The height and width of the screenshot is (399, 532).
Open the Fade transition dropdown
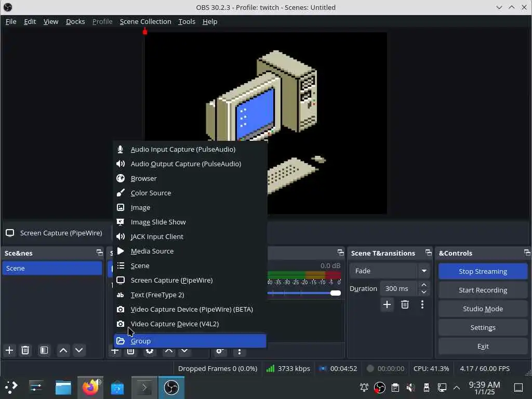coord(389,271)
